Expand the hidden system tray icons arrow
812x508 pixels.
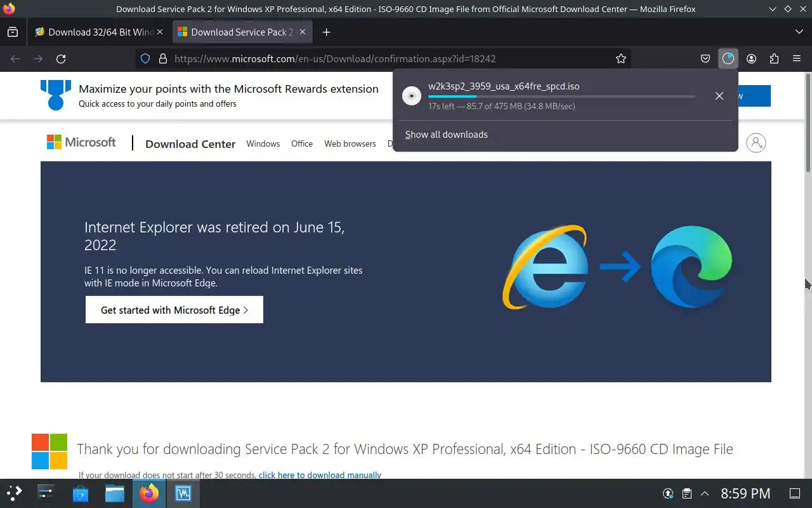tap(705, 493)
